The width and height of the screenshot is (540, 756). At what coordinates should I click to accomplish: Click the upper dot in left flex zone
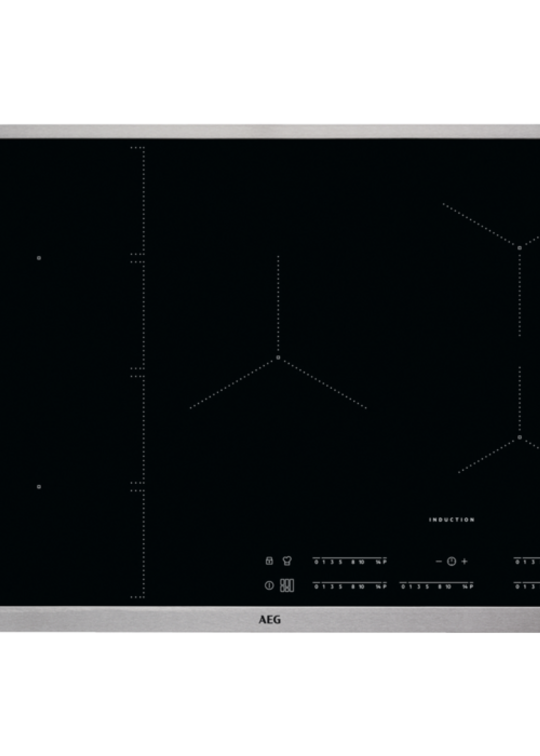[39, 258]
